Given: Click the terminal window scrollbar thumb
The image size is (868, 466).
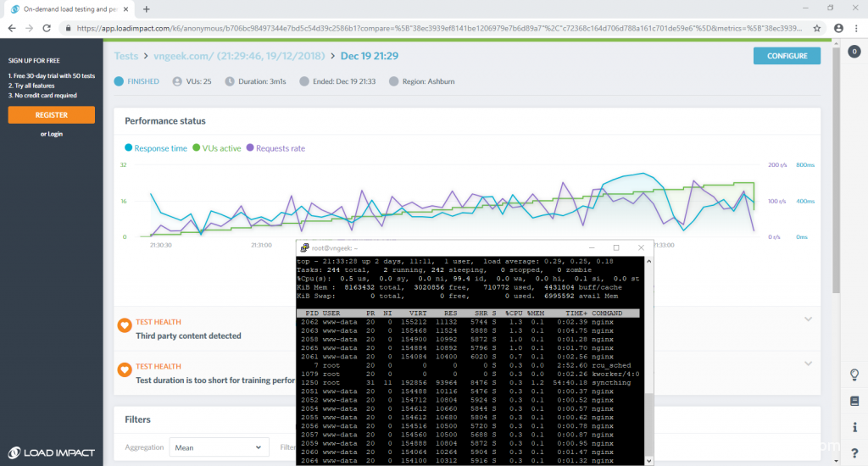Looking at the screenshot, I should [648, 424].
